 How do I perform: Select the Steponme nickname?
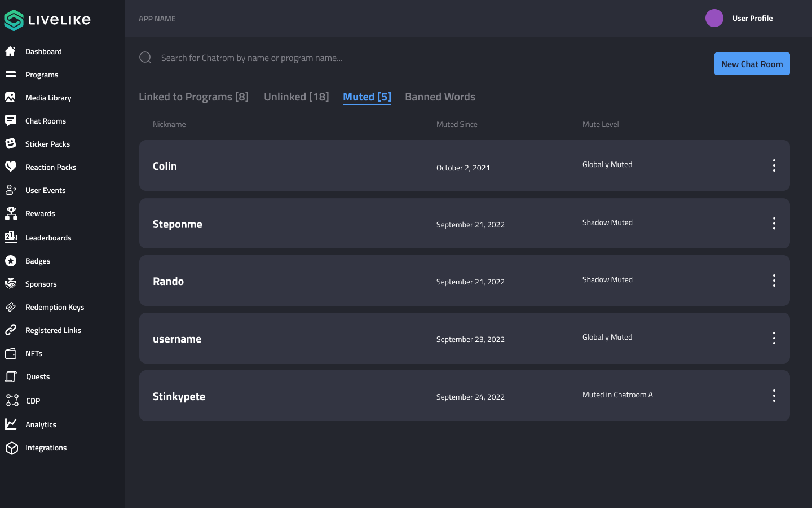click(177, 224)
